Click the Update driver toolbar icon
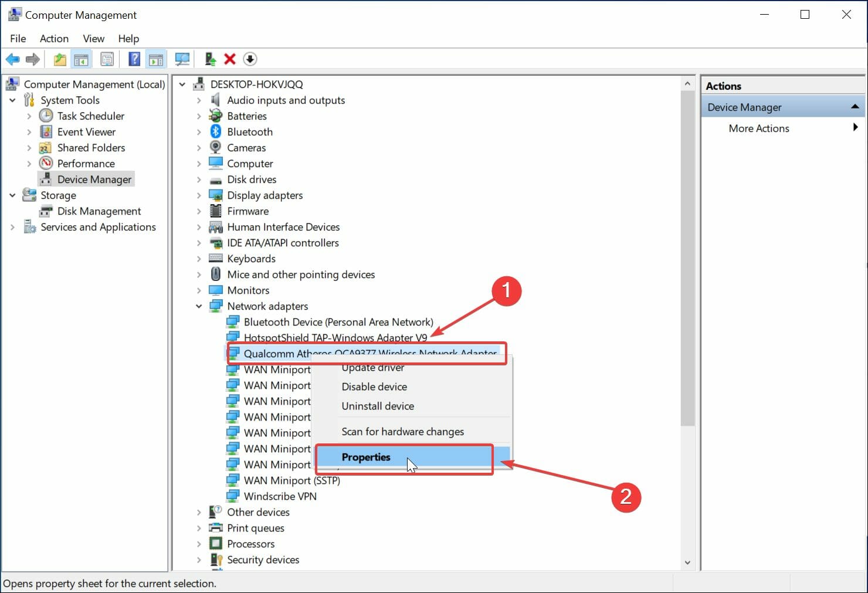 [210, 59]
